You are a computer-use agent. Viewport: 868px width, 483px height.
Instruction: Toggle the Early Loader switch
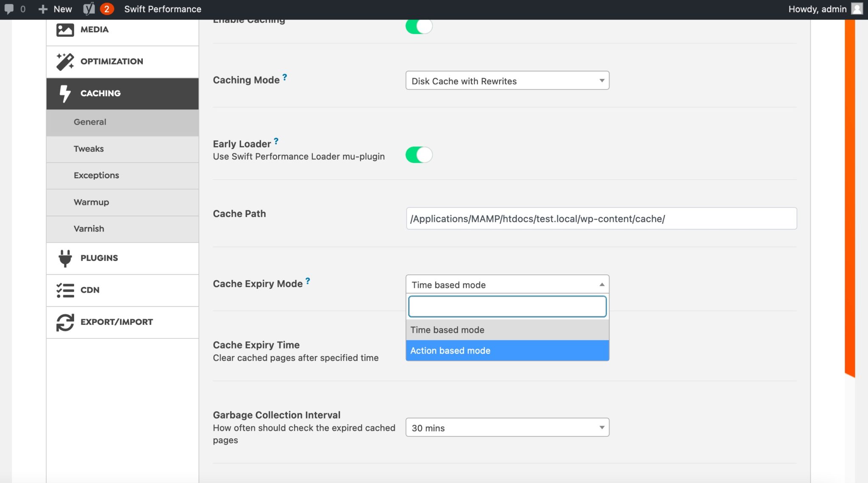[x=419, y=155]
